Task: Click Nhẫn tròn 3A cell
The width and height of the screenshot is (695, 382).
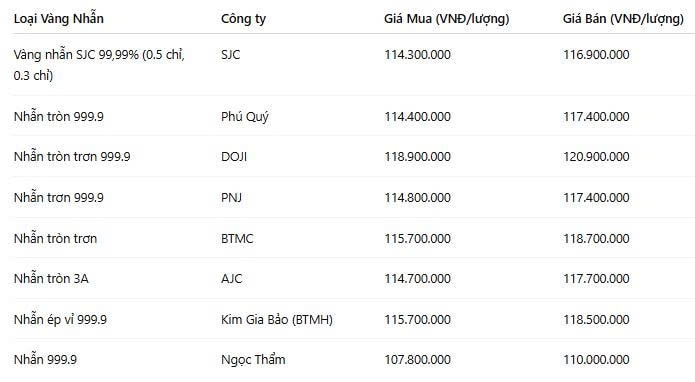Action: (x=51, y=278)
